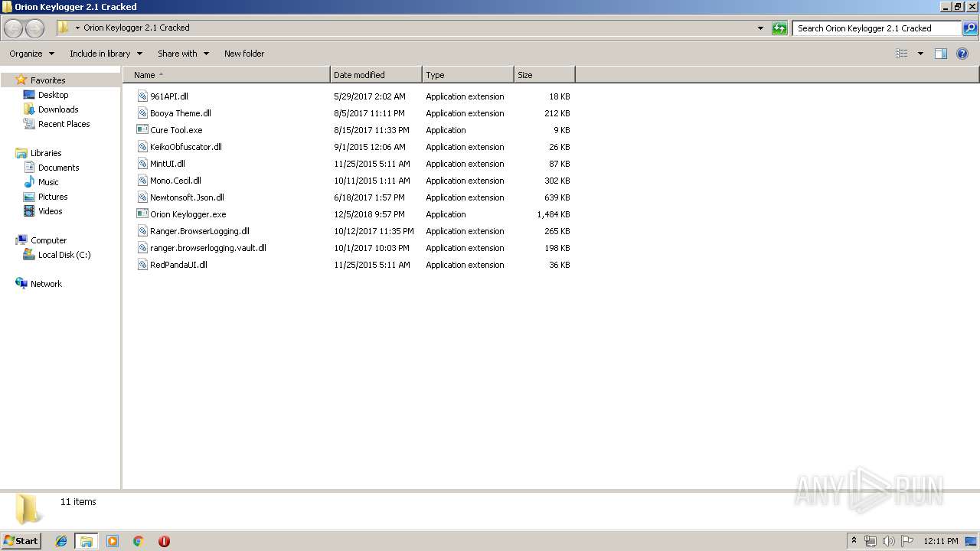Select Libraries in the navigation pane

pyautogui.click(x=46, y=153)
